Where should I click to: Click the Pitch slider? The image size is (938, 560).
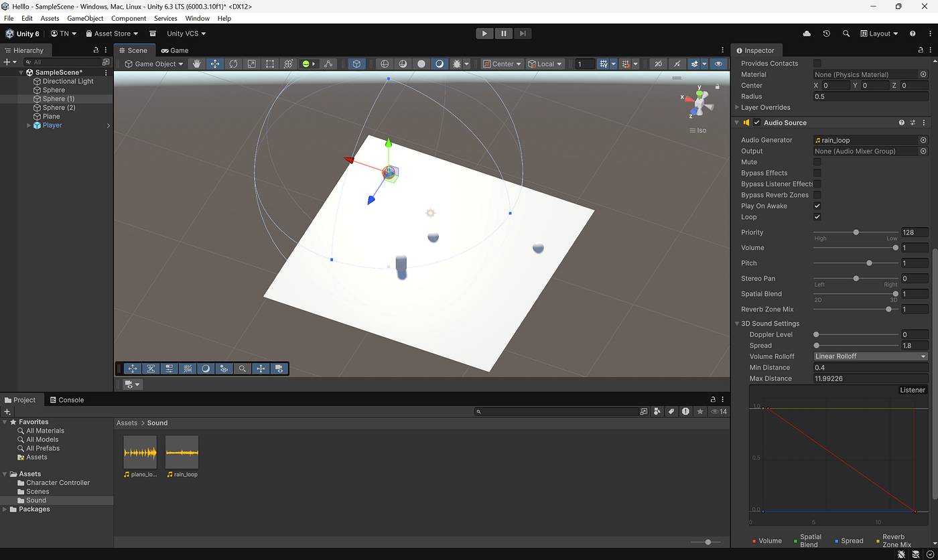pyautogui.click(x=856, y=263)
